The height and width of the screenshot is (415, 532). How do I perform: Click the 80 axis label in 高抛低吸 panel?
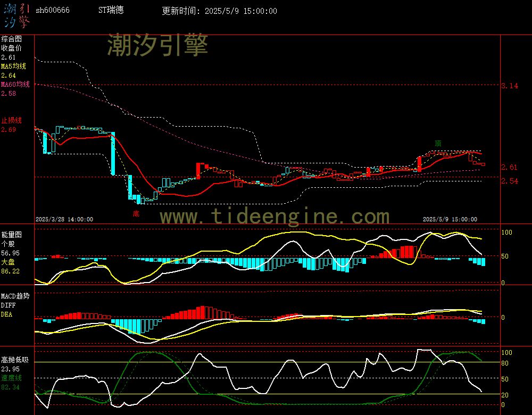click(x=505, y=363)
